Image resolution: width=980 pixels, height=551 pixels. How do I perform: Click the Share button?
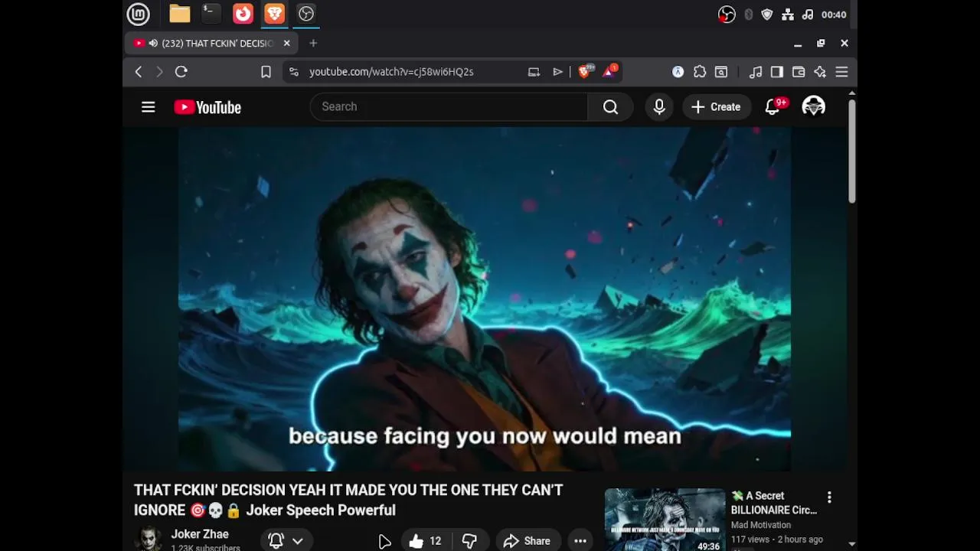click(x=527, y=541)
